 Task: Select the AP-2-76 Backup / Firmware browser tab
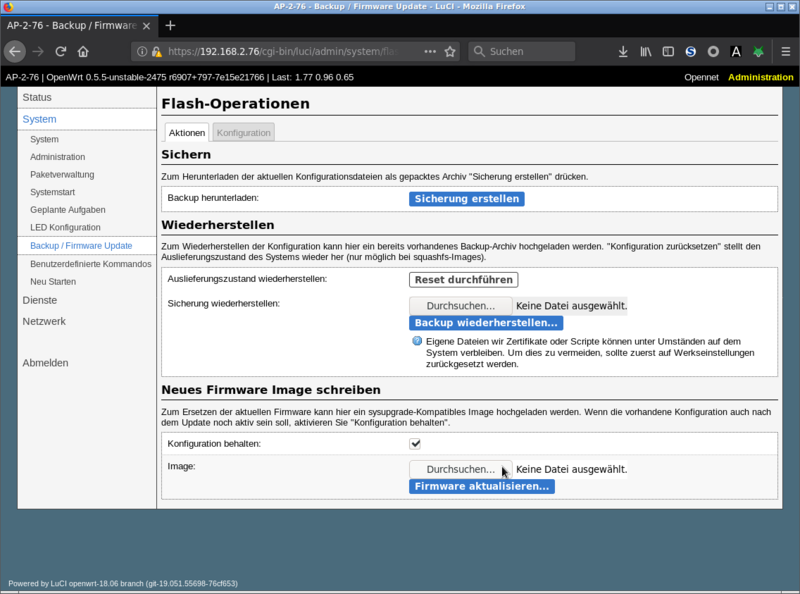(x=79, y=26)
